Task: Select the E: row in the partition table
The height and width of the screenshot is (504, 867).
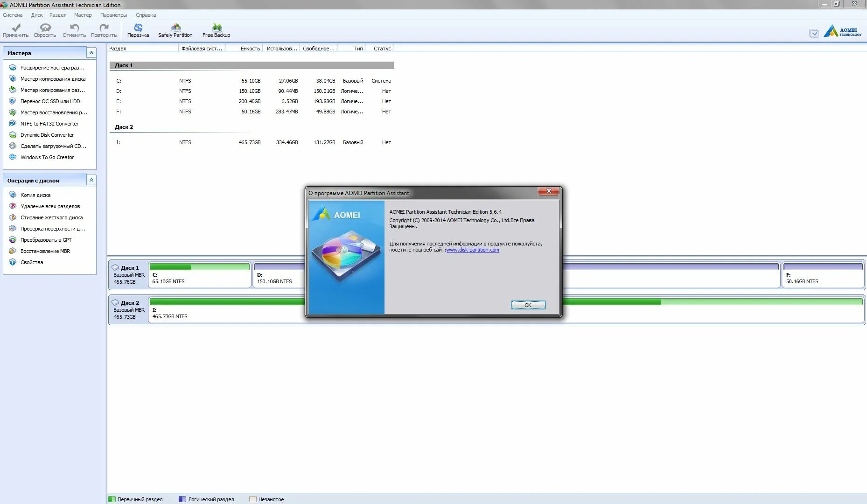Action: (252, 101)
